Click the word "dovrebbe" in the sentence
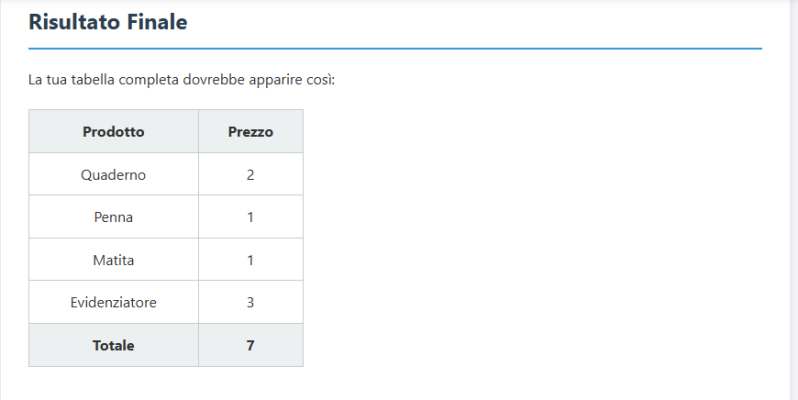Image resolution: width=798 pixels, height=400 pixels. (214, 79)
